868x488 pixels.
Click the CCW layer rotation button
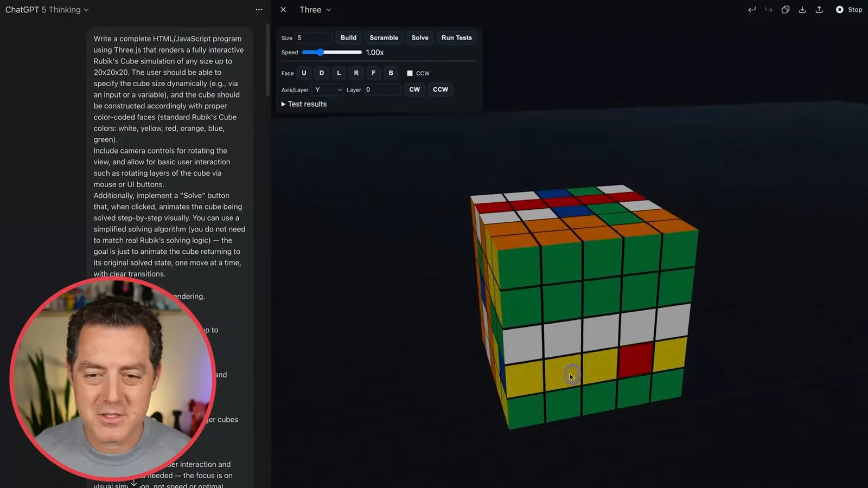click(x=441, y=89)
